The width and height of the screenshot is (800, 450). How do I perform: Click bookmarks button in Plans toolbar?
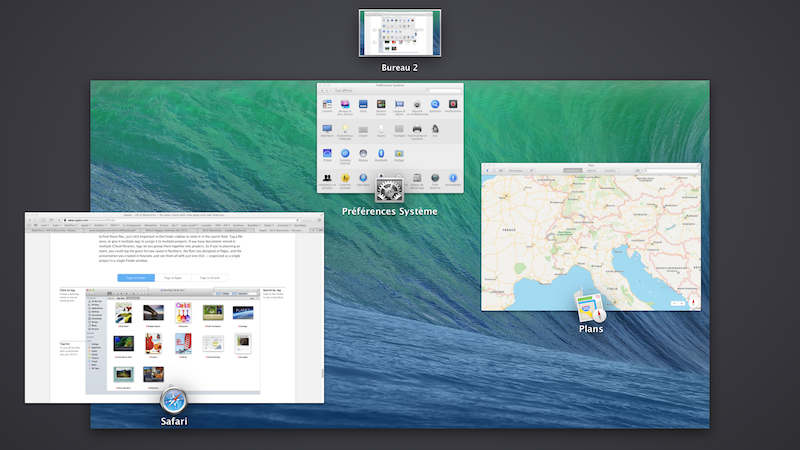click(637, 170)
